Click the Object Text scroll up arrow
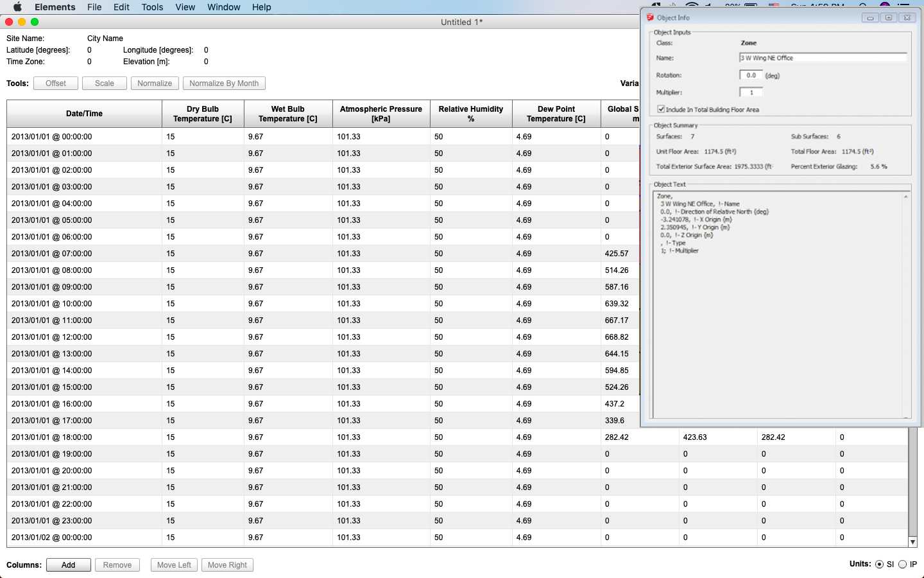 906,197
